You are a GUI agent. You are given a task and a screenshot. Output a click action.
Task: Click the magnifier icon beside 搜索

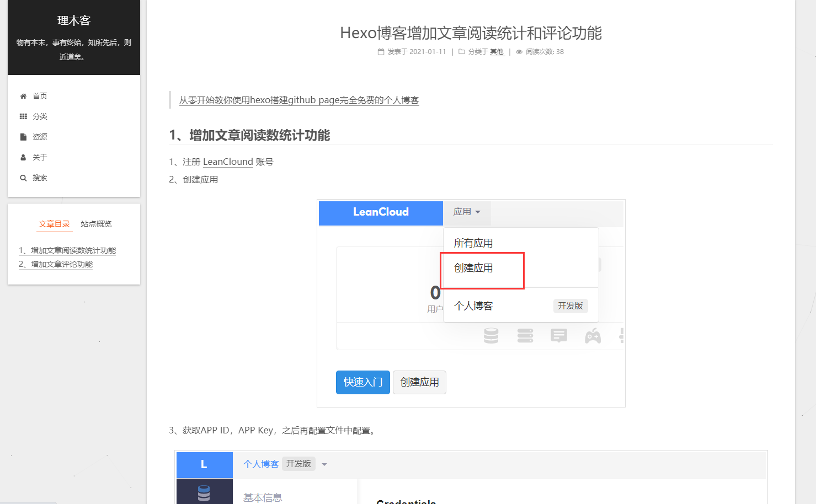23,178
